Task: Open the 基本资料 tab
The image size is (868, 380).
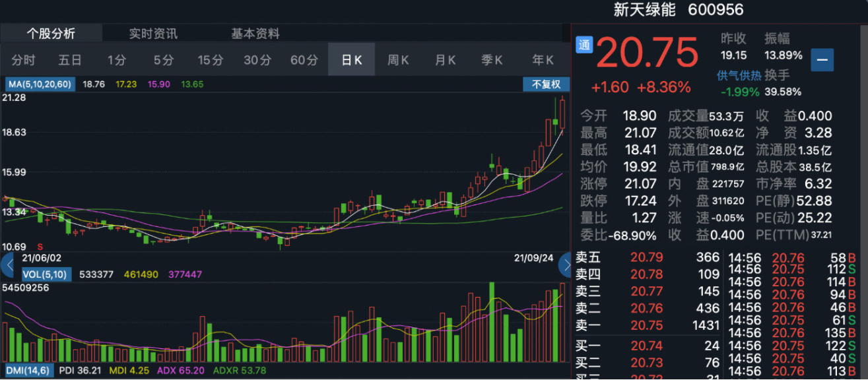Action: click(255, 34)
